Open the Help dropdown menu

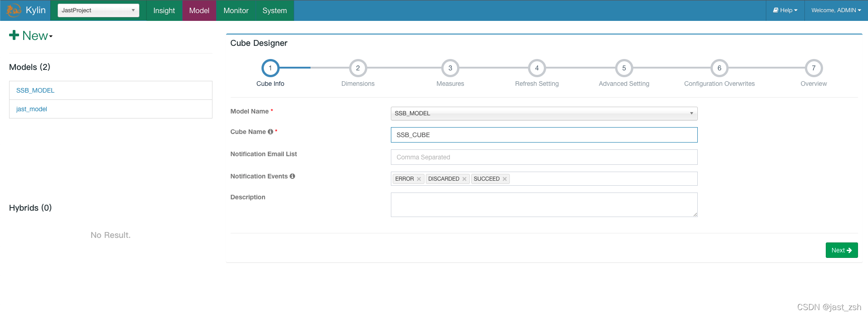coord(785,10)
